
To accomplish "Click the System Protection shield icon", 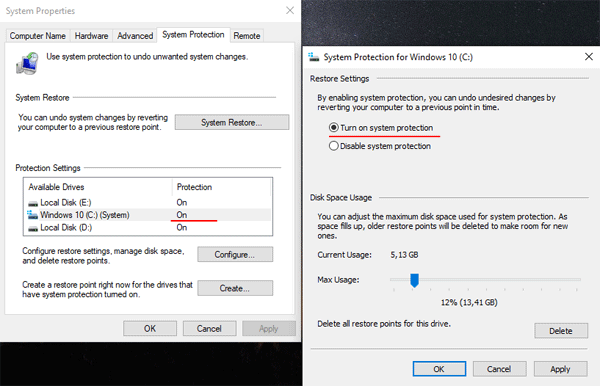I will point(27,64).
